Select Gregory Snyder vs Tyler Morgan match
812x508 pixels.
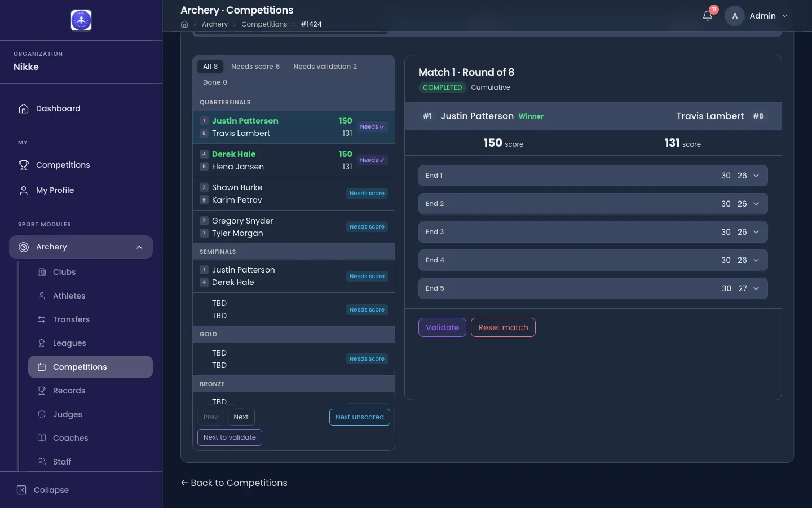pos(294,227)
